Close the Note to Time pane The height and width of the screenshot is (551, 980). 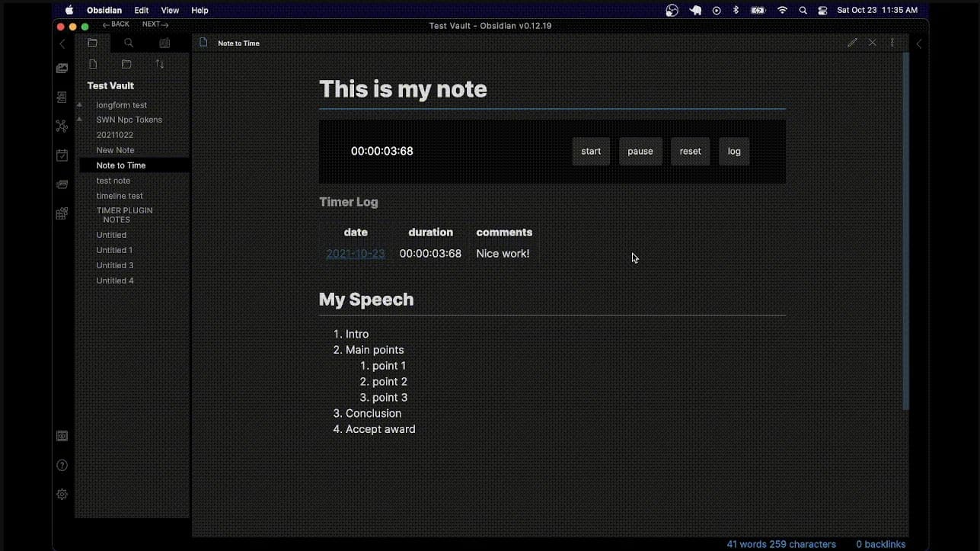coord(873,43)
